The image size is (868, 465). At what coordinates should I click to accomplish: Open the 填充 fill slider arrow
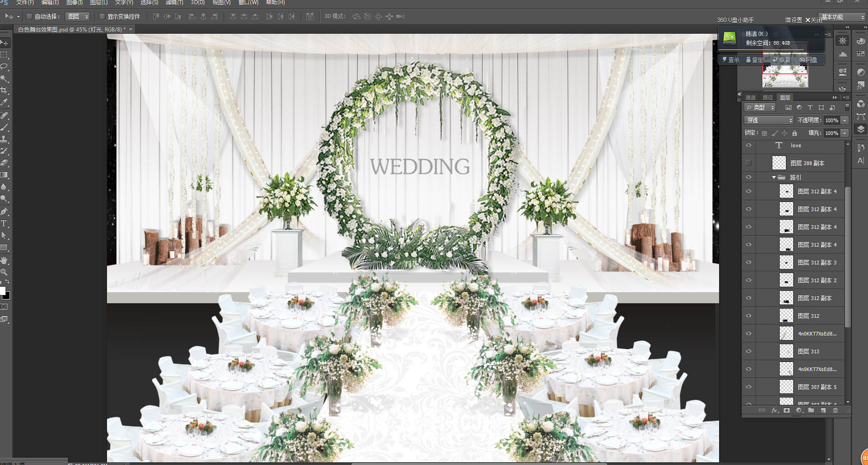pos(845,133)
